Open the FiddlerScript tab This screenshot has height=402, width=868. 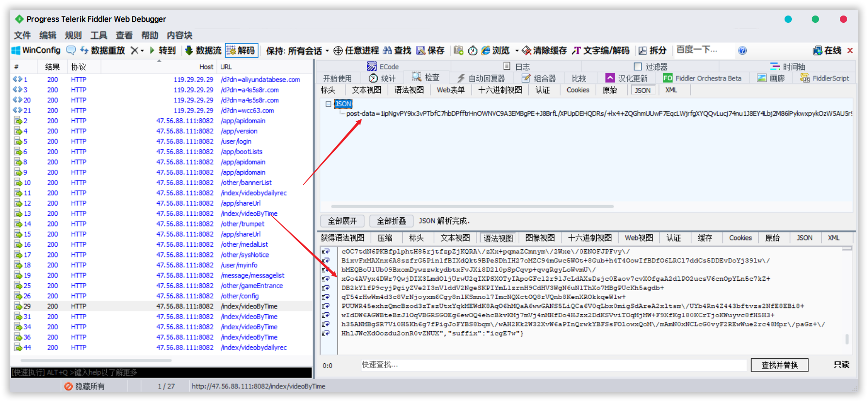coord(825,78)
